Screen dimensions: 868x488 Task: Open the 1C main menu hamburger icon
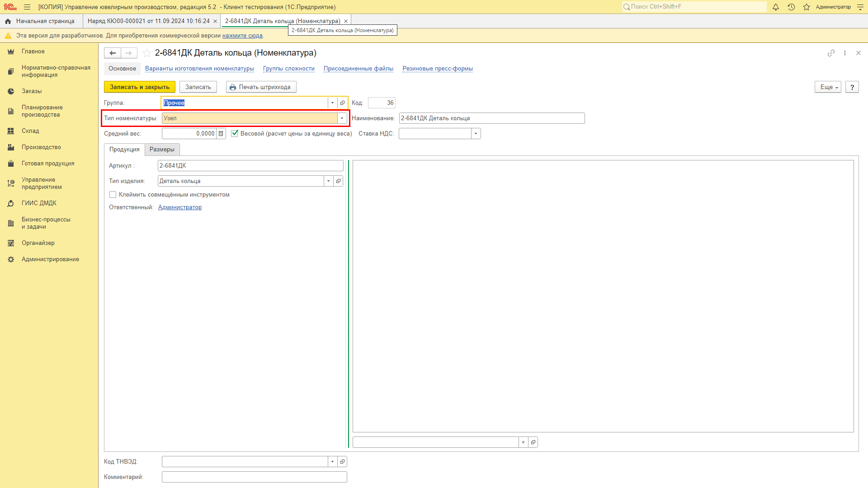(x=27, y=7)
